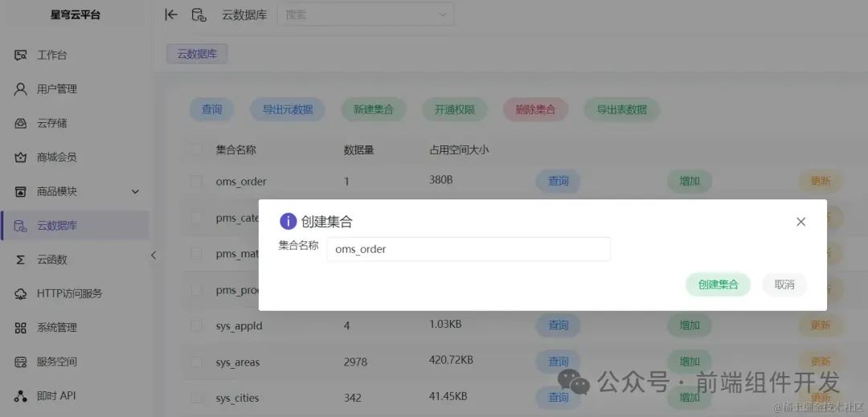Screen dimensions: 868x417
Task: Click 更新 in the oms_order row
Action: click(x=821, y=182)
